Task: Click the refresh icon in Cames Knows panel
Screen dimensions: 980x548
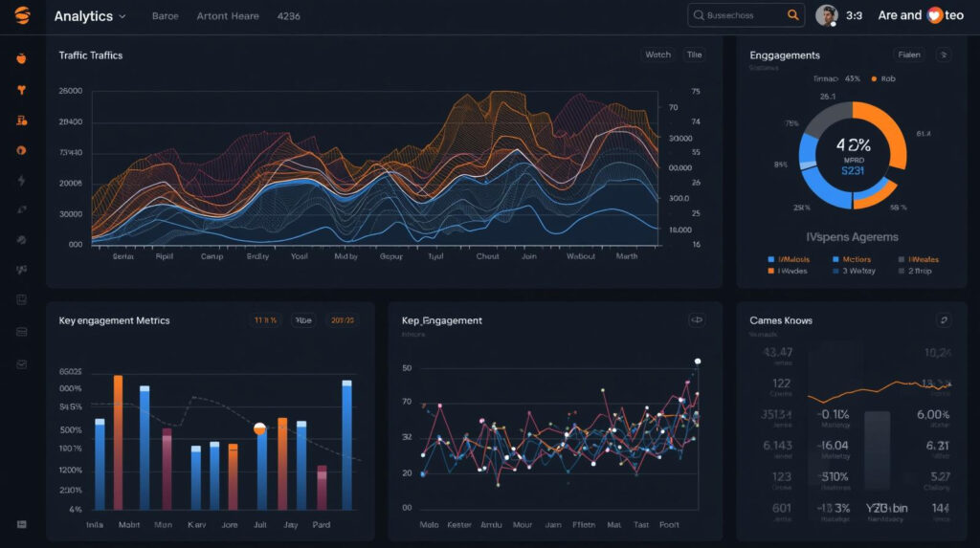Action: [944, 320]
